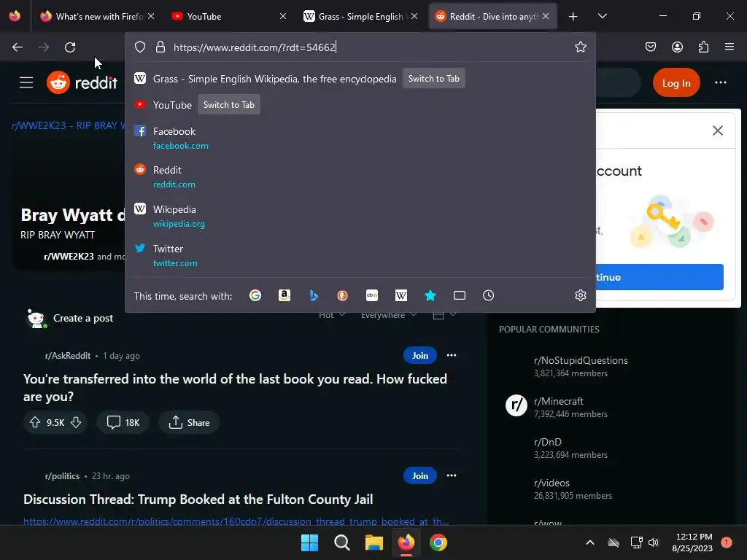Search with Bing this time
Viewport: 747px width, 560px height.
(x=314, y=296)
